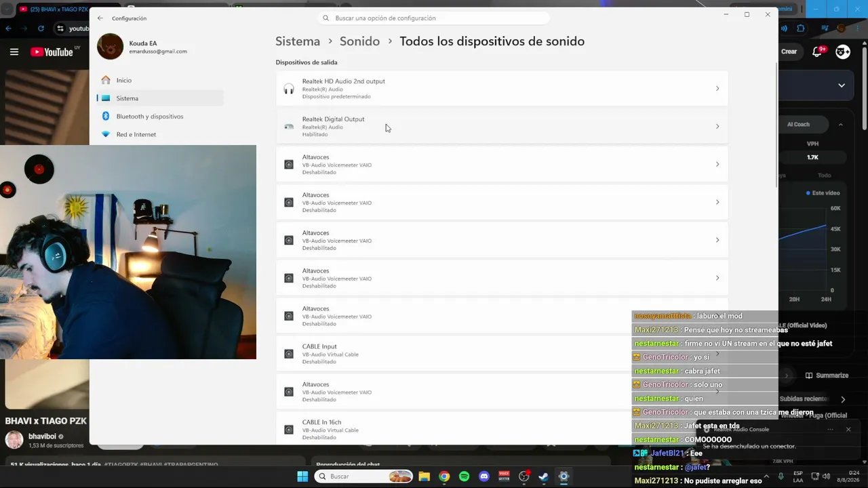This screenshot has width=868, height=488.
Task: Click the speaker icon of CABLE In 16ch
Action: (x=289, y=430)
